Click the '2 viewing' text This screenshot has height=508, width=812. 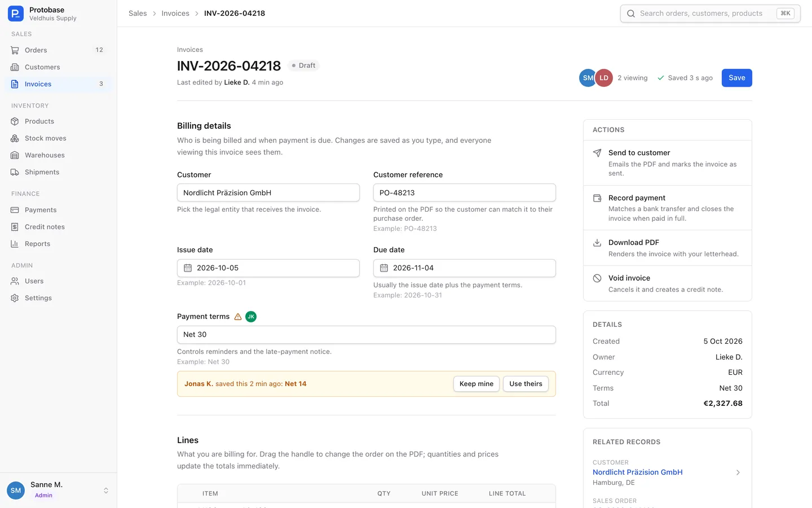633,78
